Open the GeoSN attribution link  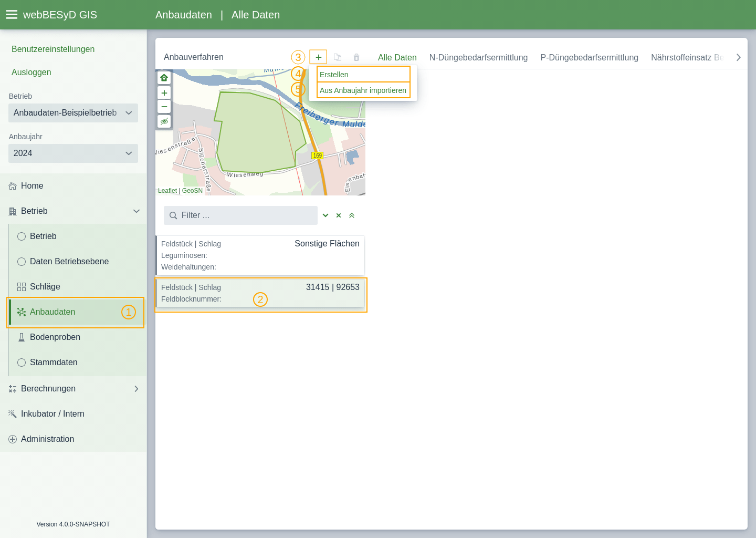tap(192, 191)
